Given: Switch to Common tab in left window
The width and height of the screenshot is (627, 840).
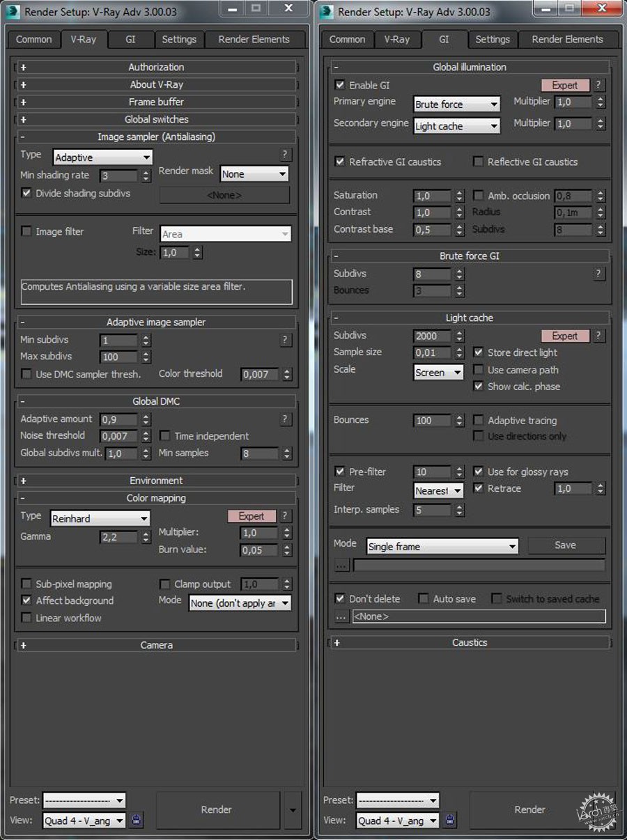Looking at the screenshot, I should coord(34,40).
